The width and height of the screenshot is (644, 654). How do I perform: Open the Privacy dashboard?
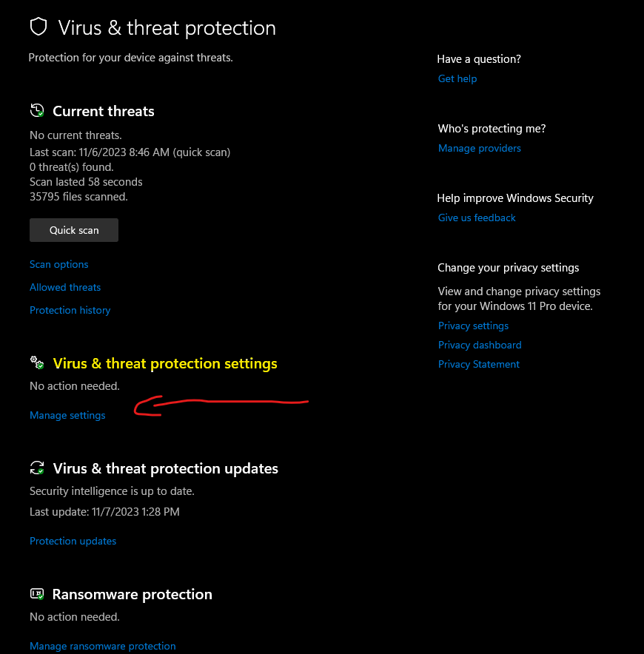coord(480,345)
